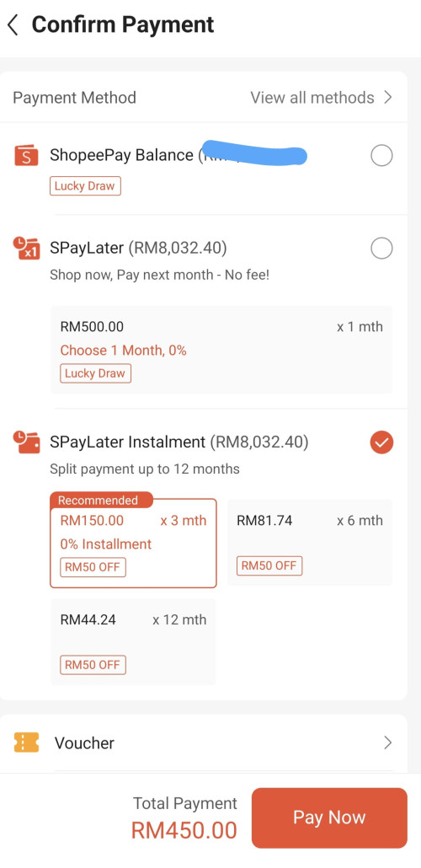This screenshot has height=868, width=421.
Task: Tap the Total Payment RM450.00 amount
Action: click(x=184, y=830)
